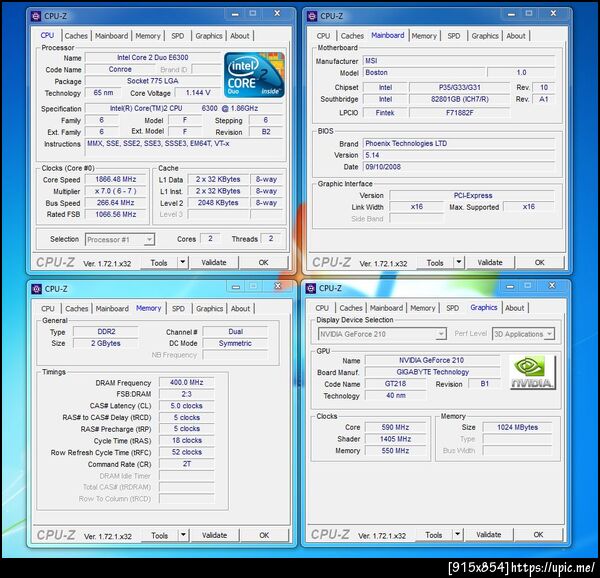The image size is (600, 578).
Task: Click motherboard model field Boston
Action: pyautogui.click(x=424, y=72)
